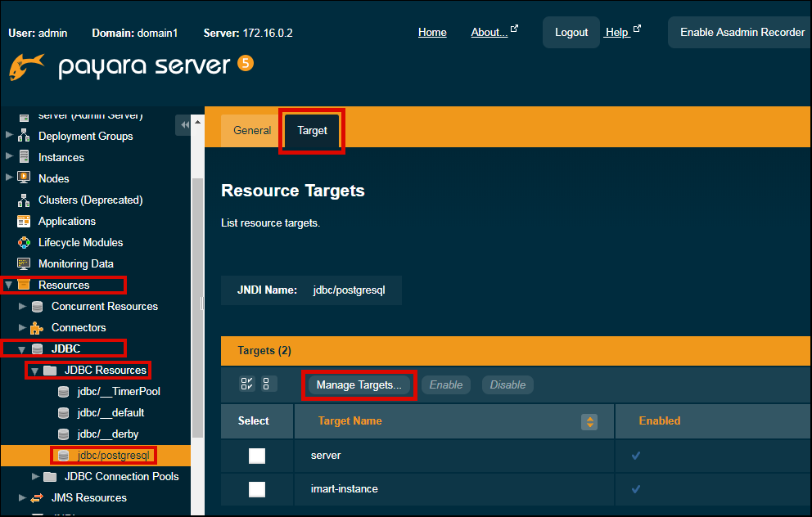Select jdbc/__default in resource tree

click(111, 412)
